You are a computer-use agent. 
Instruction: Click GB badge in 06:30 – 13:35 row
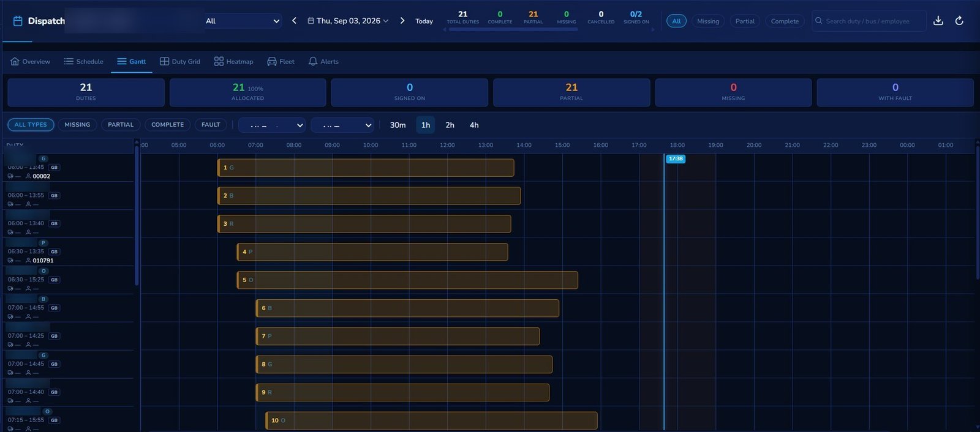click(55, 252)
